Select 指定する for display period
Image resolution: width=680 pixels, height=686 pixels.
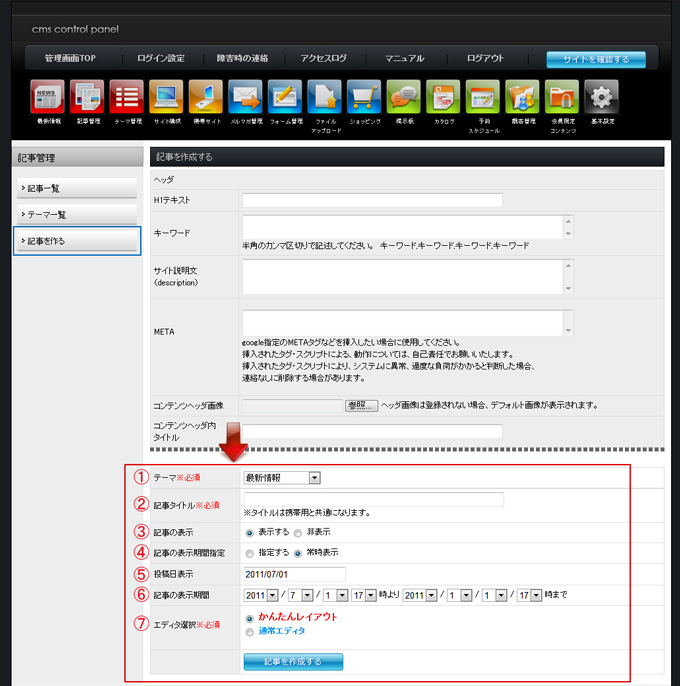pyautogui.click(x=249, y=552)
